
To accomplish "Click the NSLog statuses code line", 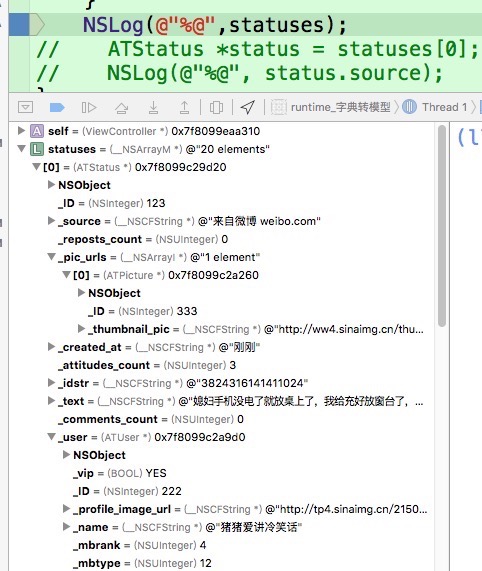I will pyautogui.click(x=215, y=25).
